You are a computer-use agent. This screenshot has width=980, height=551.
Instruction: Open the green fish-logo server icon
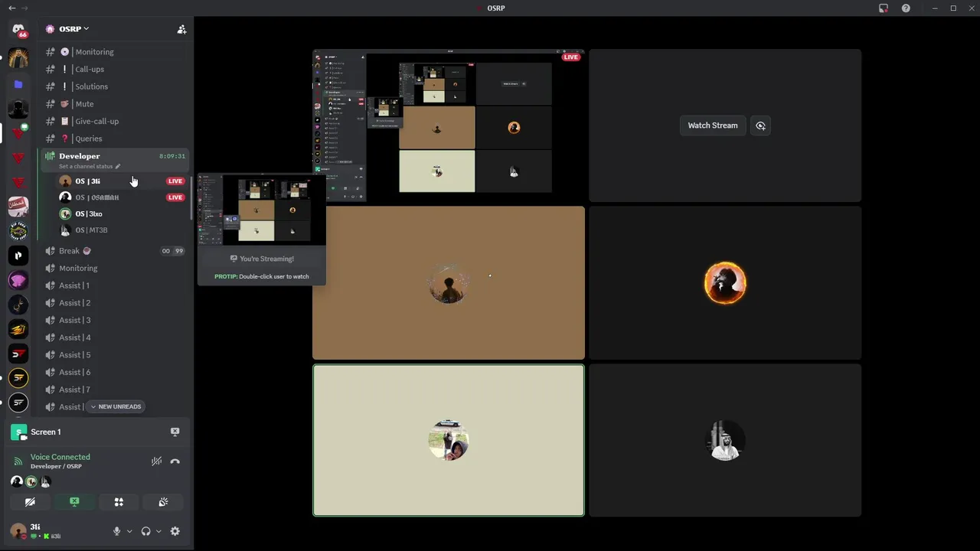coord(18,231)
